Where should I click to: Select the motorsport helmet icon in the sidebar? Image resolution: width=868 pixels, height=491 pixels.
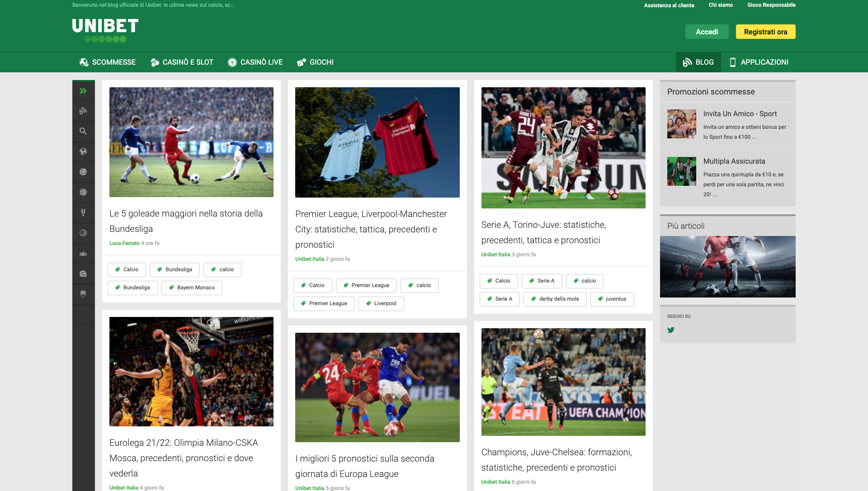(x=84, y=274)
